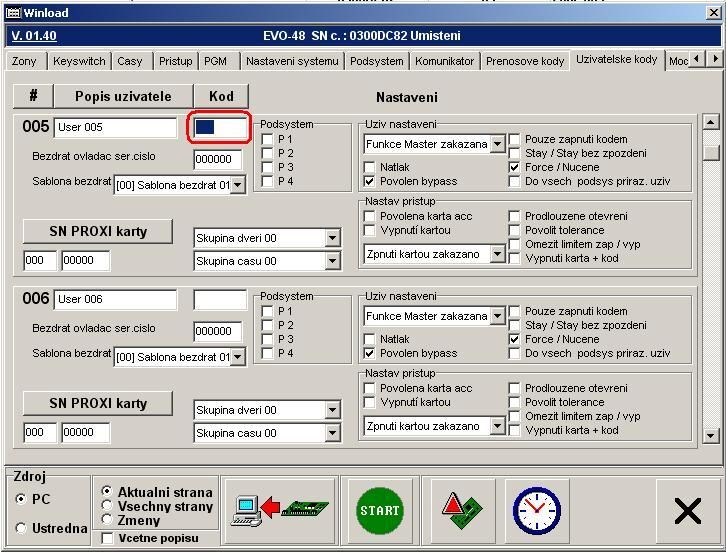Switch to the Zony tab

[x=25, y=61]
